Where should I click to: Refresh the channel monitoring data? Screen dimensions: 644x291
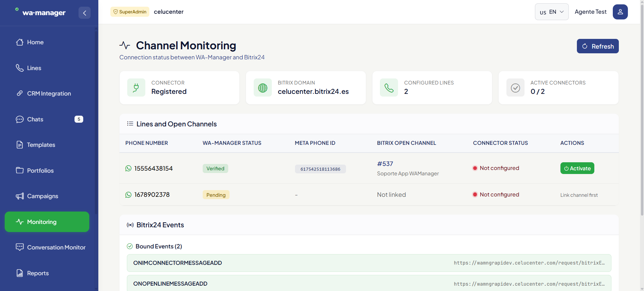598,46
